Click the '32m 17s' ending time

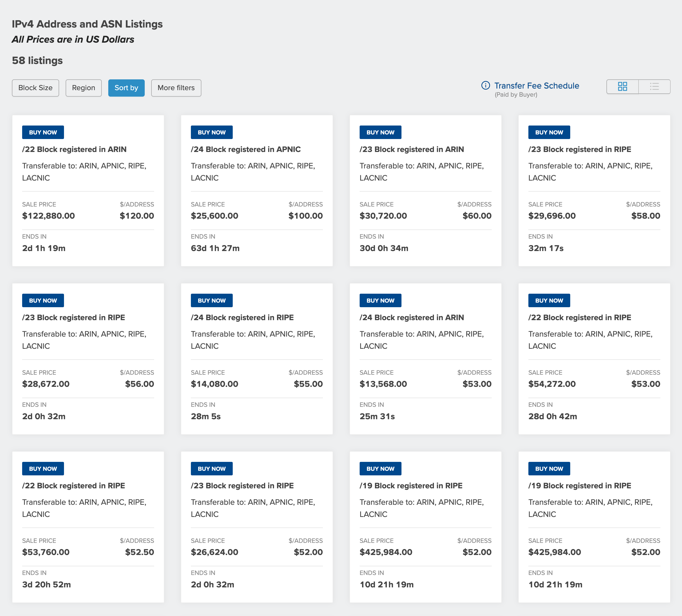[546, 248]
